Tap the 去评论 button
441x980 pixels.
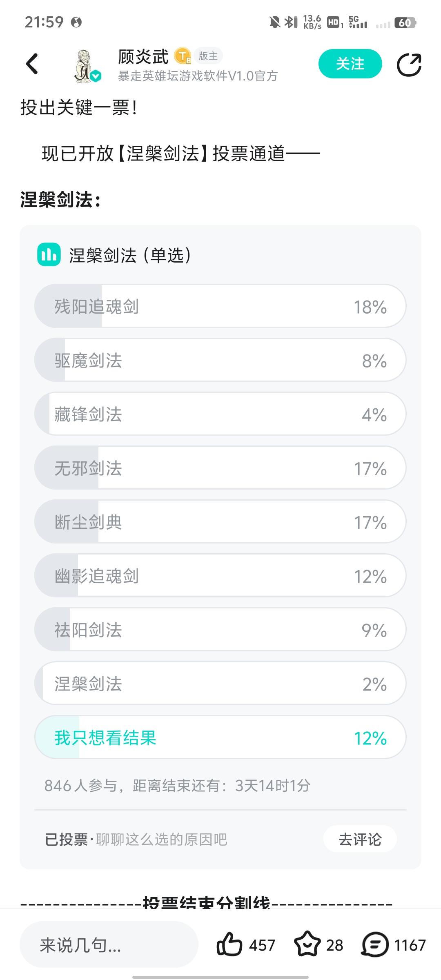360,839
